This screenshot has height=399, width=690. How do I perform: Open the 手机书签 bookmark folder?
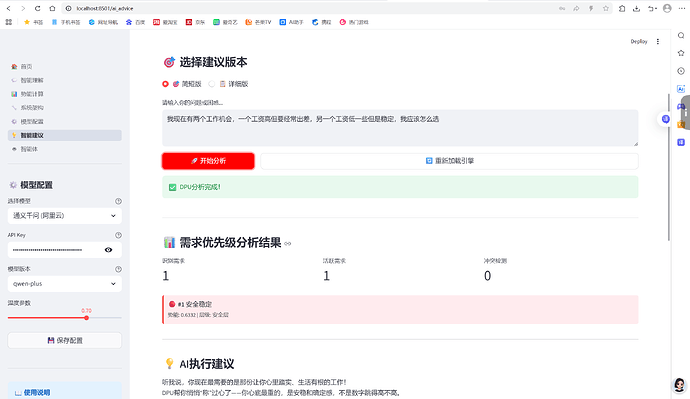click(x=66, y=22)
